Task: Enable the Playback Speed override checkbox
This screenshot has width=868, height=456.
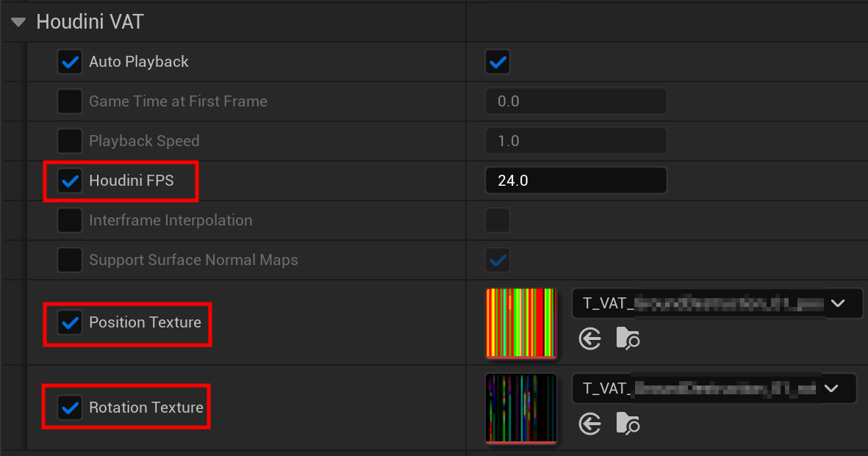Action: point(70,141)
